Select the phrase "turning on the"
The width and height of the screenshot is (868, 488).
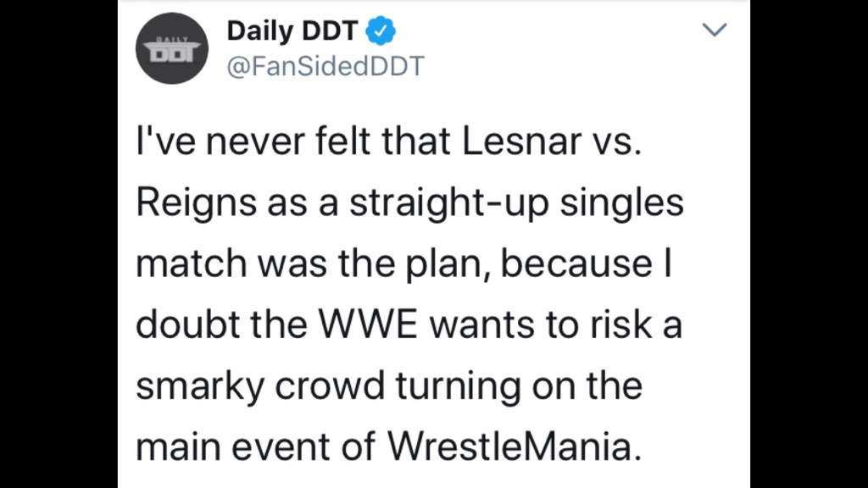coord(519,385)
